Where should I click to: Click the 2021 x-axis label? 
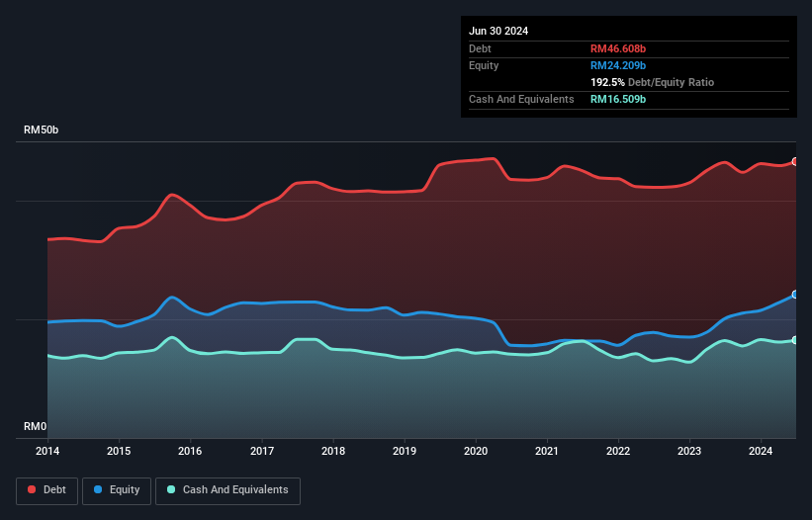coord(547,451)
